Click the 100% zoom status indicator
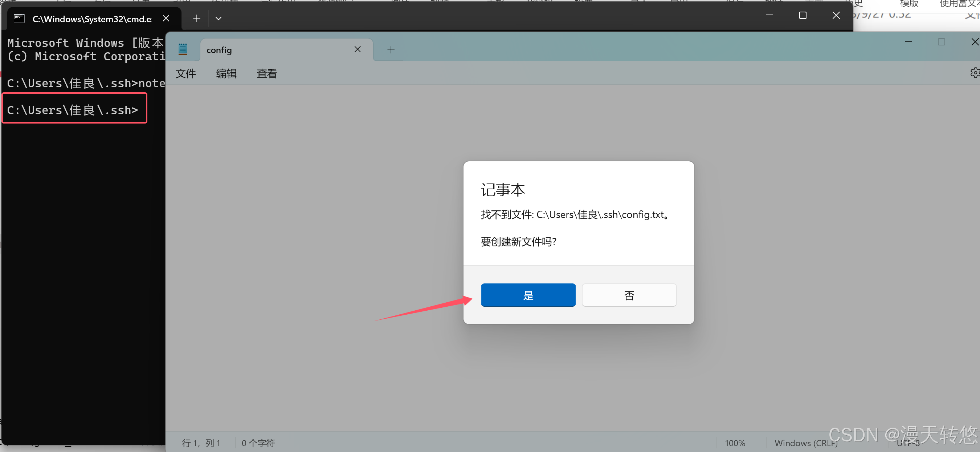 tap(734, 443)
